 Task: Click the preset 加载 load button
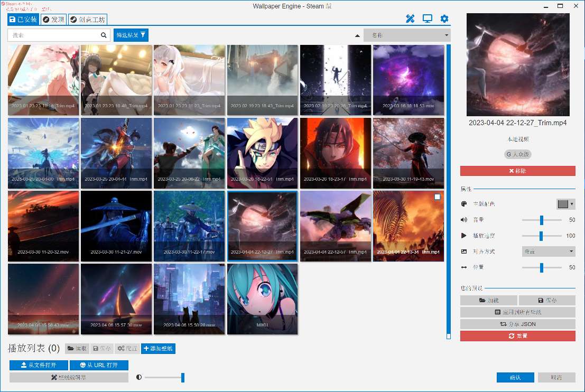[x=489, y=300]
